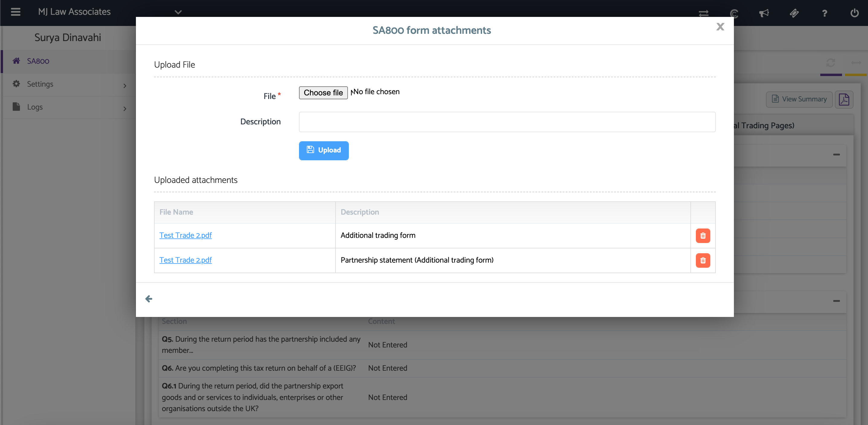Select the SA800 sidebar item
This screenshot has height=425, width=868.
(x=38, y=61)
